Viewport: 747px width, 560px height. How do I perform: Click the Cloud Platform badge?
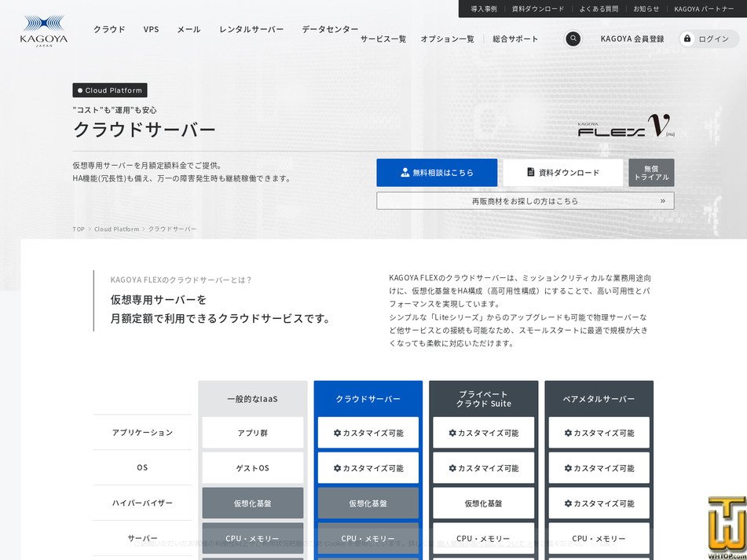tap(109, 90)
